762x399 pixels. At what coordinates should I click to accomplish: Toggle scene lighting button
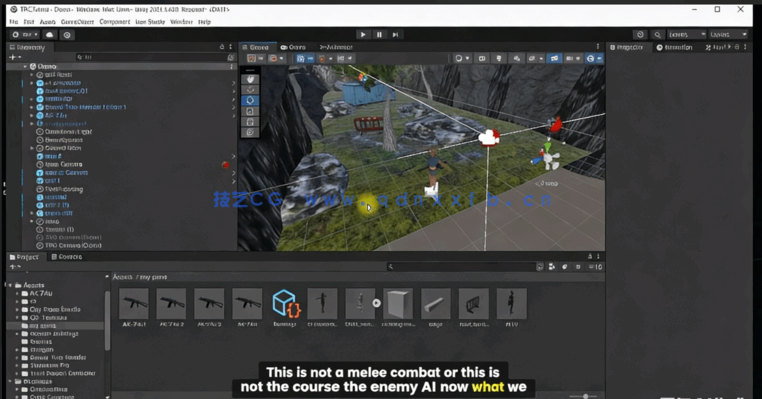click(x=499, y=58)
